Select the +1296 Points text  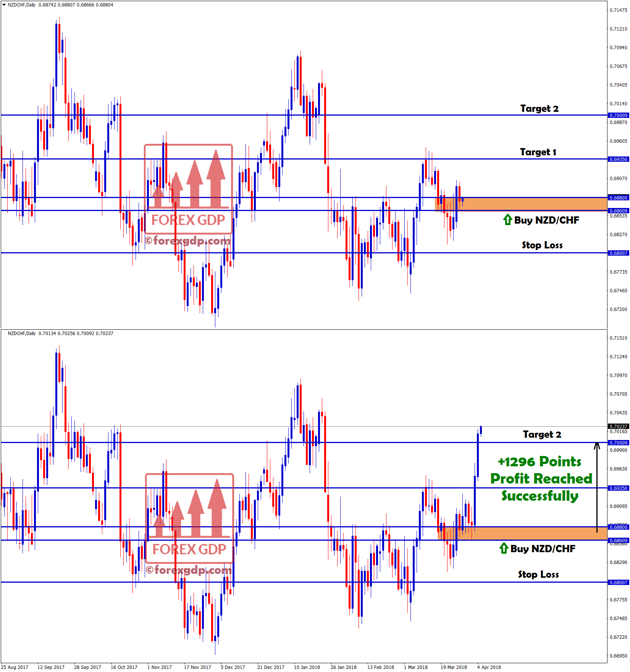coord(540,462)
